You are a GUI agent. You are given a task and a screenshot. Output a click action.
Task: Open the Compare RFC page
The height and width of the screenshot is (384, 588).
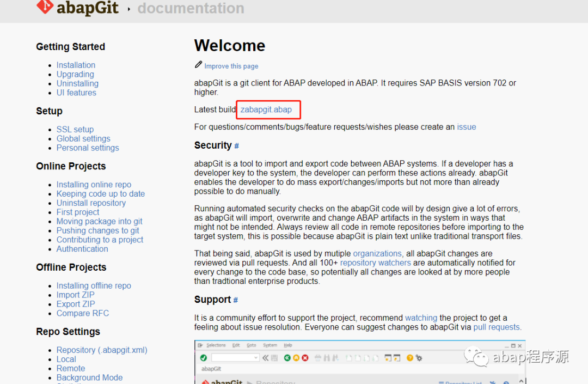pos(83,313)
